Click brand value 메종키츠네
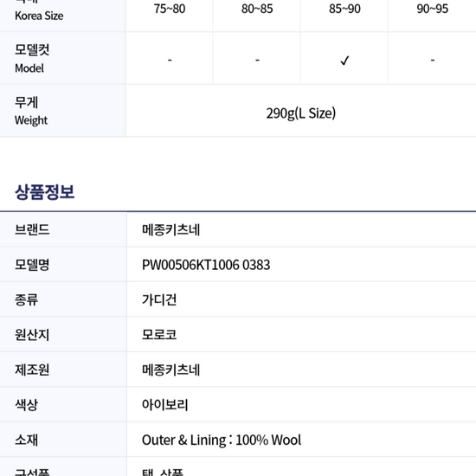 tap(170, 230)
